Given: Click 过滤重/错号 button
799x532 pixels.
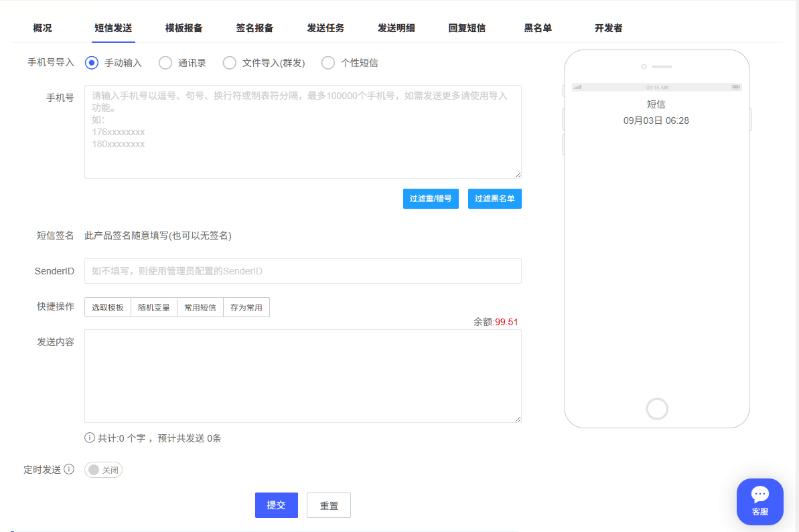Looking at the screenshot, I should pyautogui.click(x=431, y=199).
